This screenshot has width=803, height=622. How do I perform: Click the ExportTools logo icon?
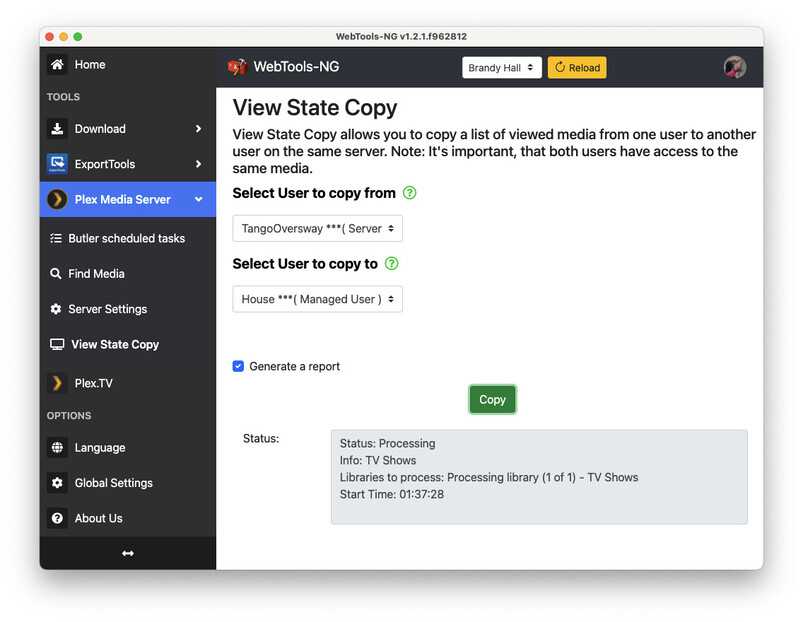[x=57, y=164]
